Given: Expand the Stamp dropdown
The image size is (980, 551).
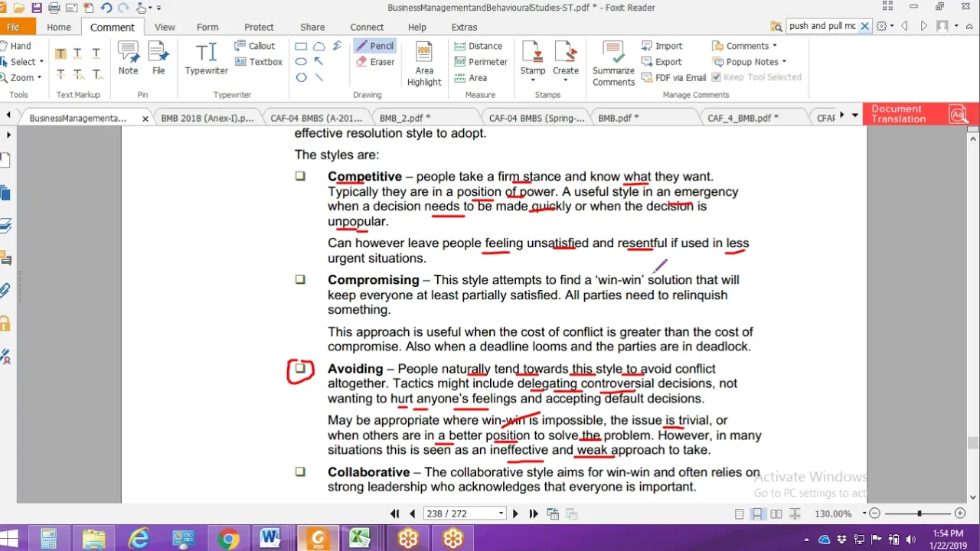Looking at the screenshot, I should 533,79.
